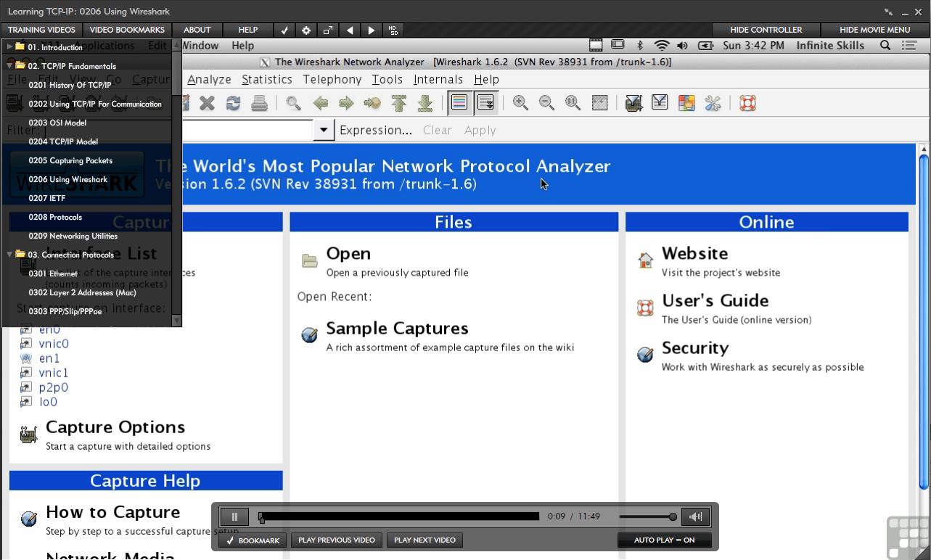The image size is (931, 560).
Task: Click the Go to first packet icon
Action: click(x=398, y=103)
